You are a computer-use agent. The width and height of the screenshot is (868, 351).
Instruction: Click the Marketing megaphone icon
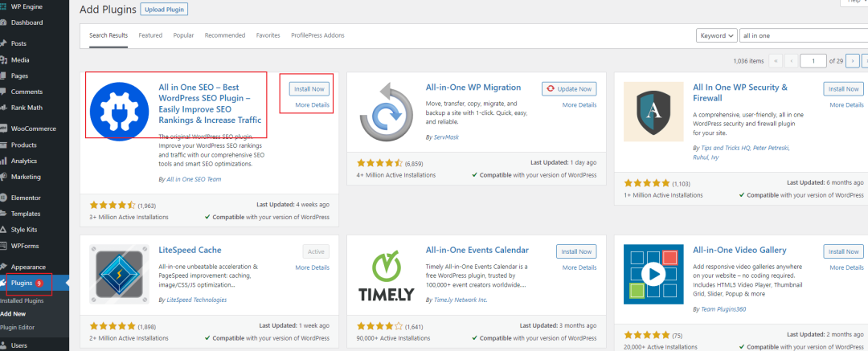pos(4,177)
